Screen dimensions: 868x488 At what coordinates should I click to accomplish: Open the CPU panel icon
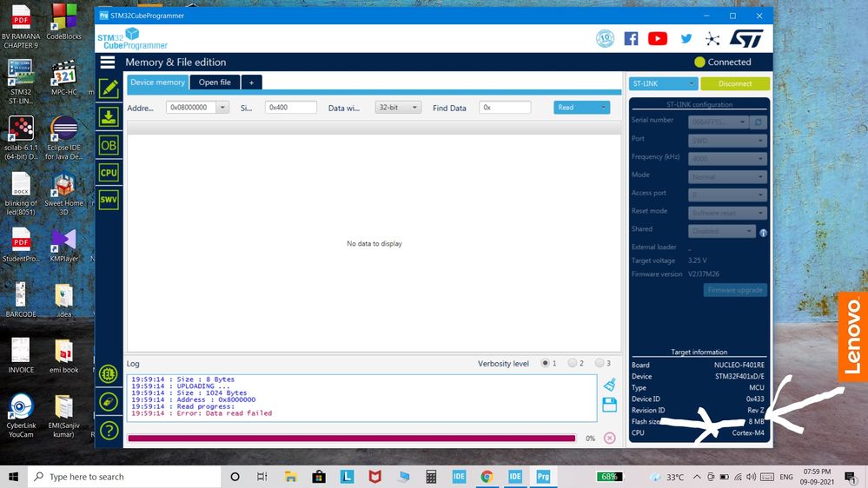tap(109, 173)
